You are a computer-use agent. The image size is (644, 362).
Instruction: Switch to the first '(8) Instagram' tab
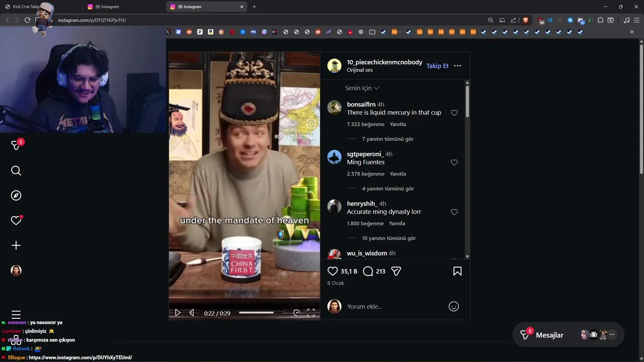(124, 7)
